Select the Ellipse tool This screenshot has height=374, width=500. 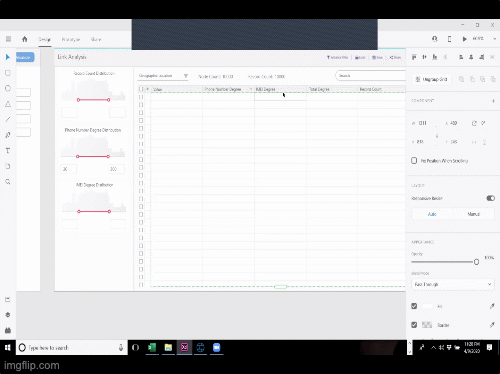tap(8, 88)
